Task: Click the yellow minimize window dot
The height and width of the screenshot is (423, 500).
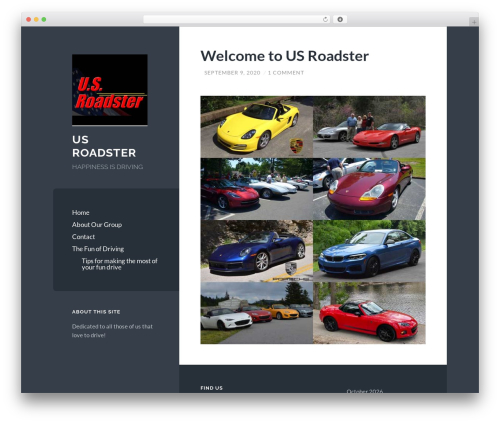Action: click(36, 20)
